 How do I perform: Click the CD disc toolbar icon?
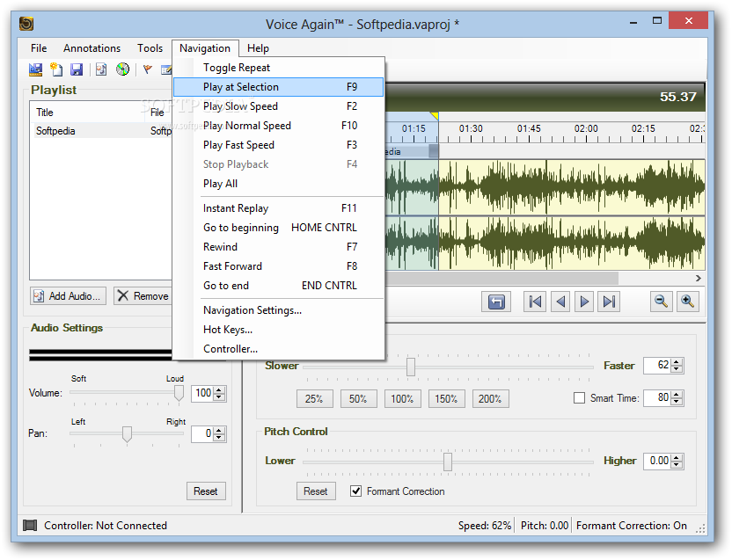(x=122, y=69)
